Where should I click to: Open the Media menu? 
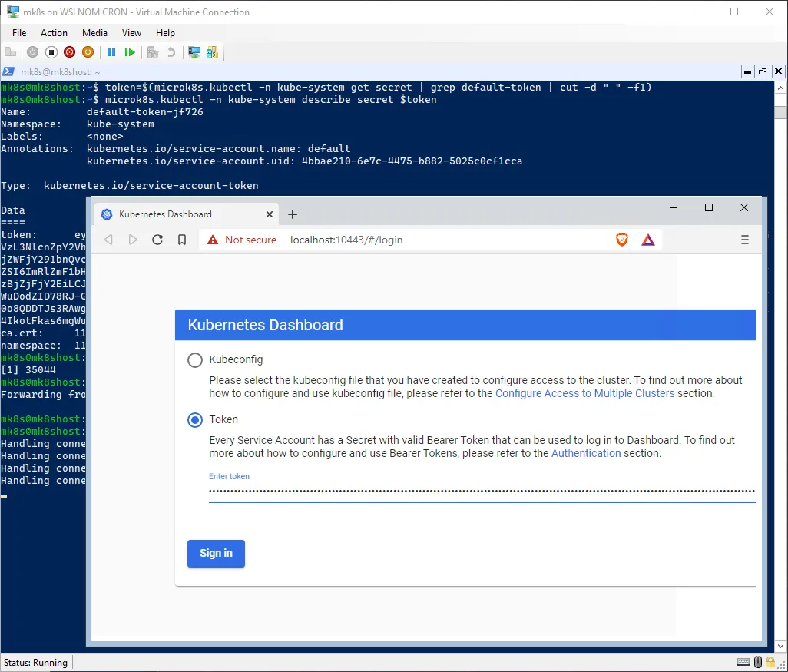[x=94, y=33]
